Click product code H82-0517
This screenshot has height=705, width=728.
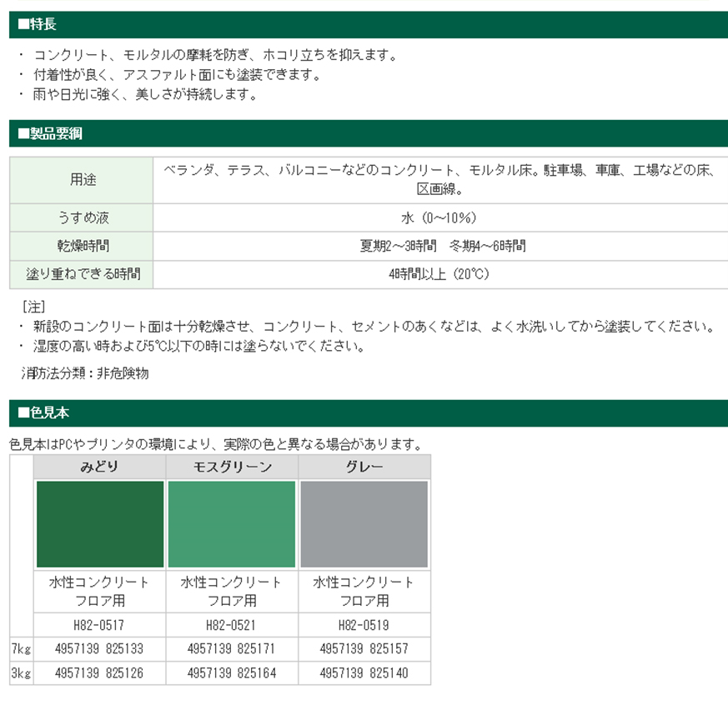(100, 624)
